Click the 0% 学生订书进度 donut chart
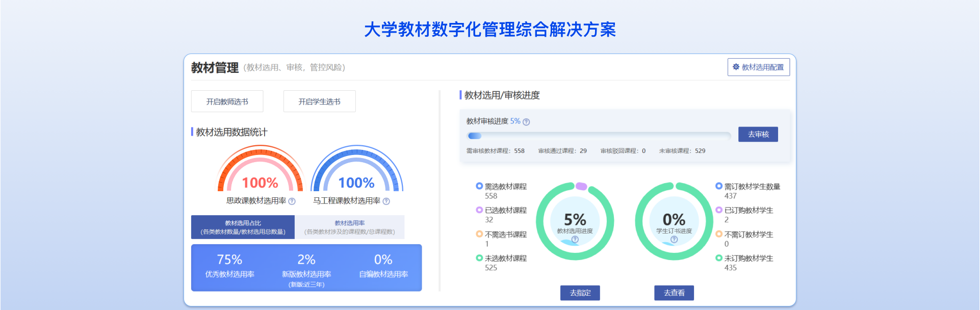The height and width of the screenshot is (310, 980). [674, 221]
